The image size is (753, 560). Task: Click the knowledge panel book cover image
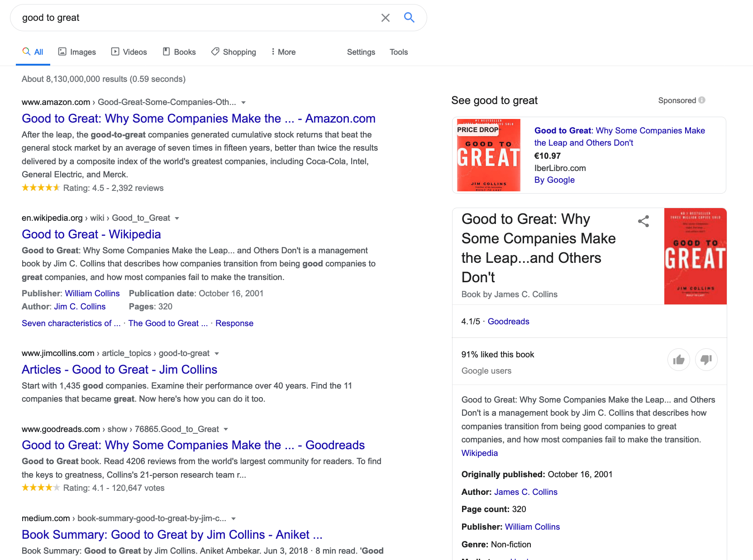coord(695,256)
